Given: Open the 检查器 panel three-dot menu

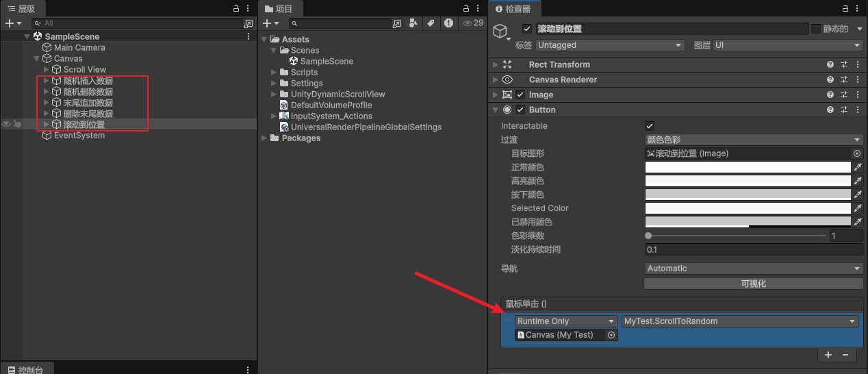Looking at the screenshot, I should (858, 8).
